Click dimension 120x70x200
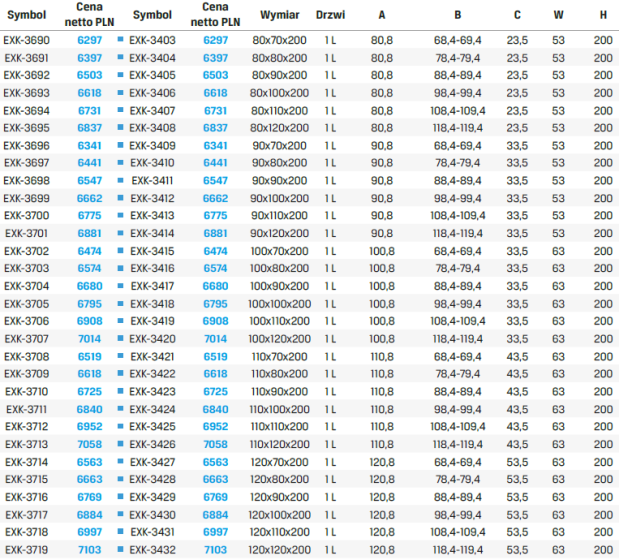619x560 pixels. (279, 462)
